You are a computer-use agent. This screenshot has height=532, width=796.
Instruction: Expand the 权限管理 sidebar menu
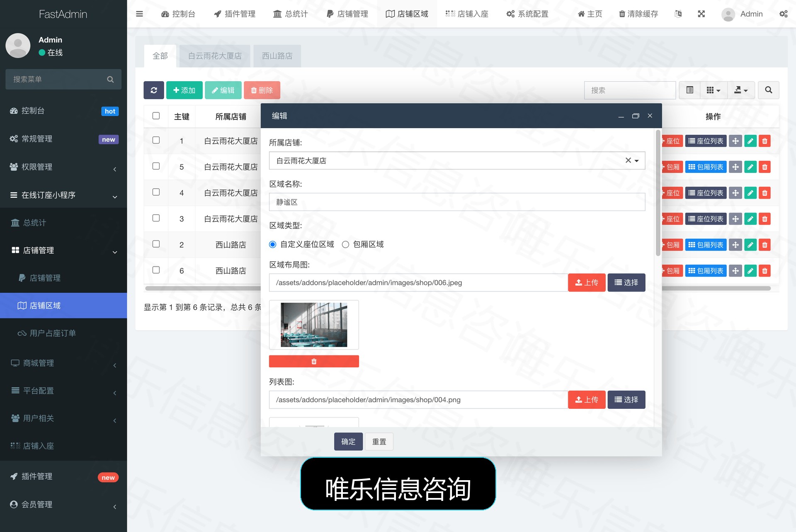coord(63,167)
